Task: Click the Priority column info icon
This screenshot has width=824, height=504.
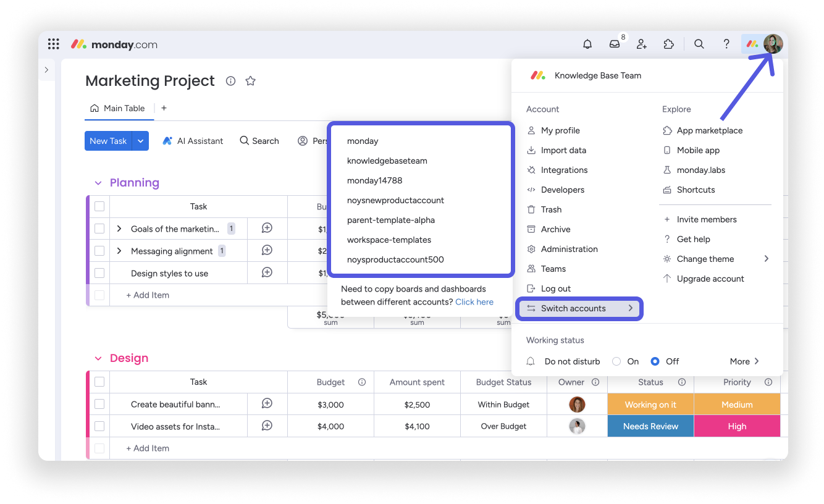Action: coord(768,382)
